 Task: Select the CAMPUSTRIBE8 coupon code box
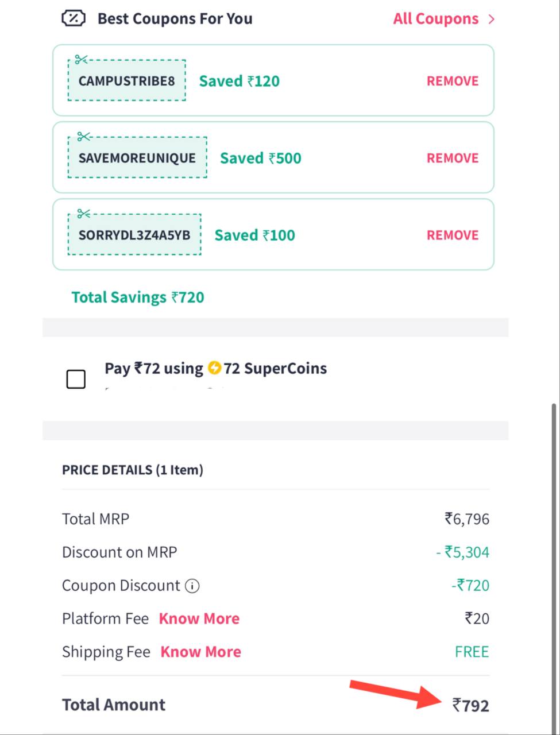(x=127, y=80)
